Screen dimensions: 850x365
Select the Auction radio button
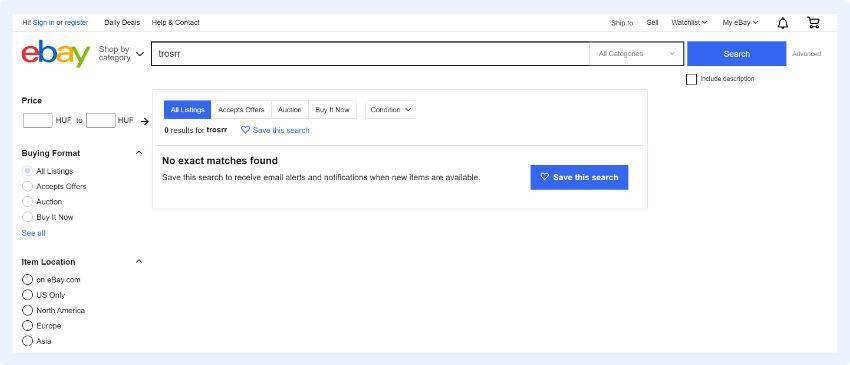coord(27,202)
